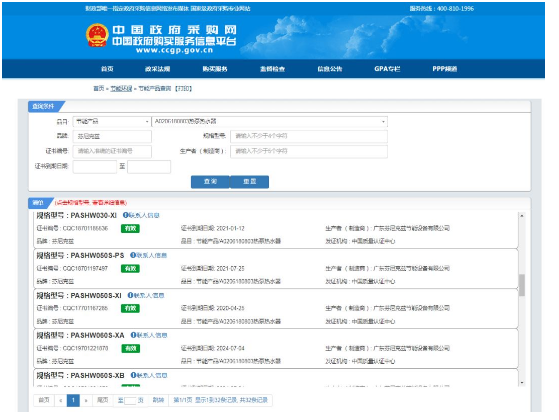Click 有效 badge in PASHW050S-XI row

pos(130,308)
